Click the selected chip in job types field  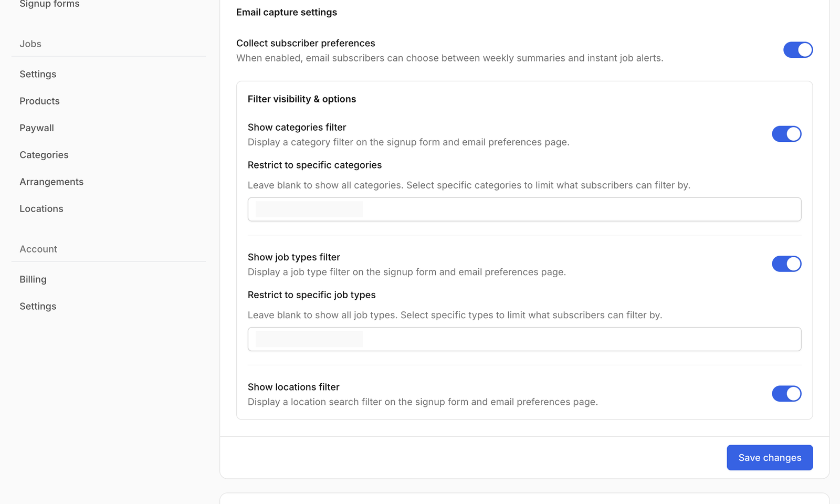click(309, 339)
